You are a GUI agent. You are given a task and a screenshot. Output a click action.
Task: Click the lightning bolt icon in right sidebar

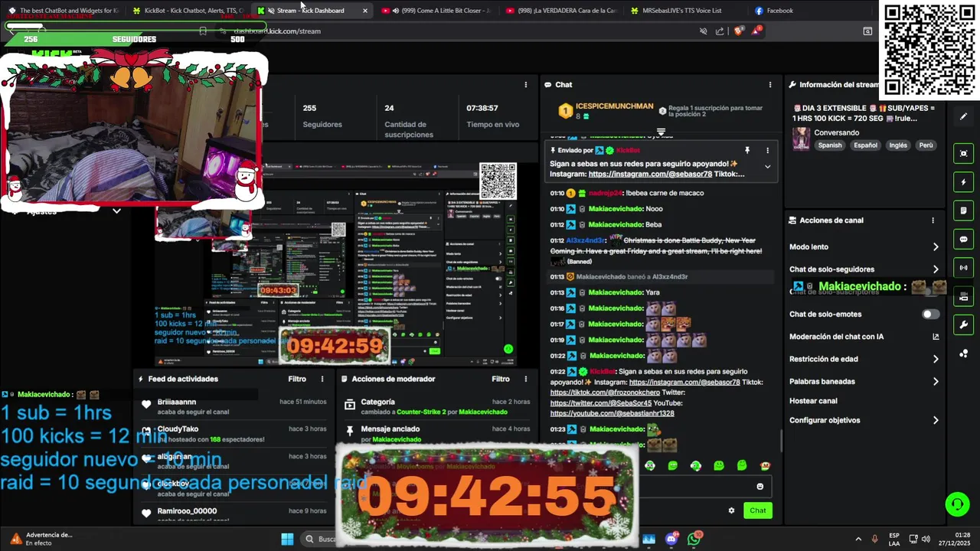click(x=964, y=182)
